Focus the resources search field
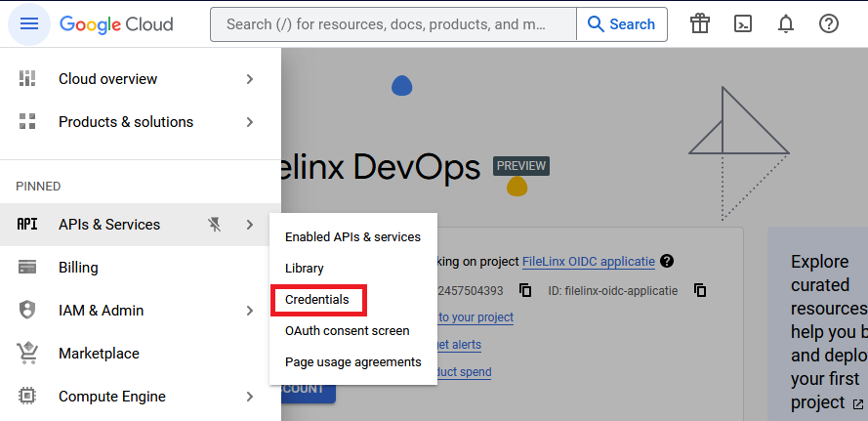Screen dimensions: 868x421 click(x=393, y=24)
